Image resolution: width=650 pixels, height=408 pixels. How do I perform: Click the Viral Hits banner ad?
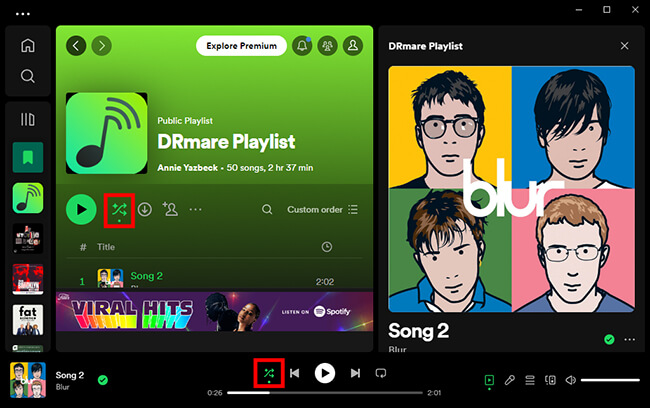pos(215,311)
